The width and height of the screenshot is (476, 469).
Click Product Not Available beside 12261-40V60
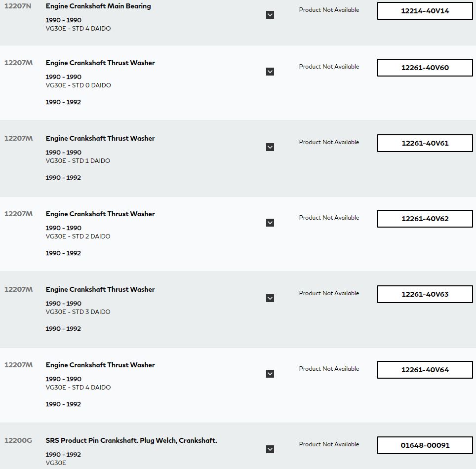[x=329, y=67]
